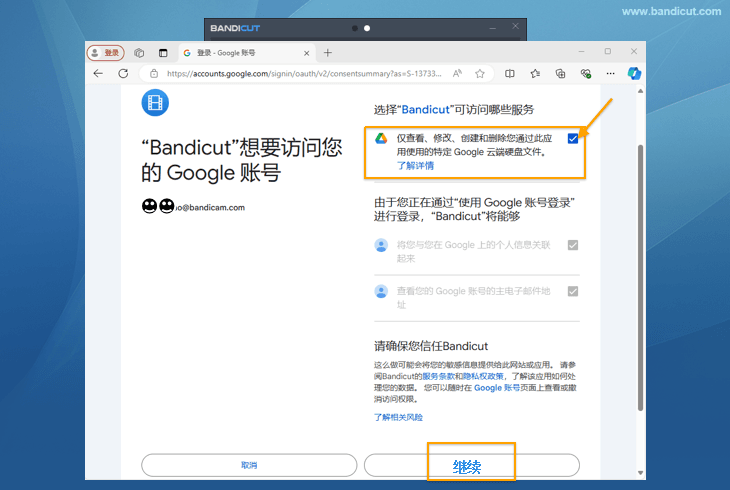View site information lock icon
This screenshot has width=730, height=490.
pos(154,73)
